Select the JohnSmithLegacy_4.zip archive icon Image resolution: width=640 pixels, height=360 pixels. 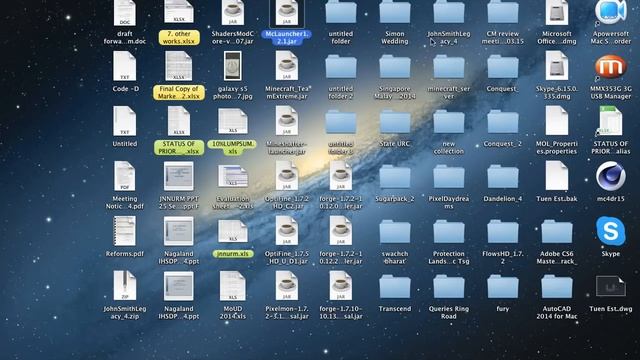pyautogui.click(x=124, y=286)
